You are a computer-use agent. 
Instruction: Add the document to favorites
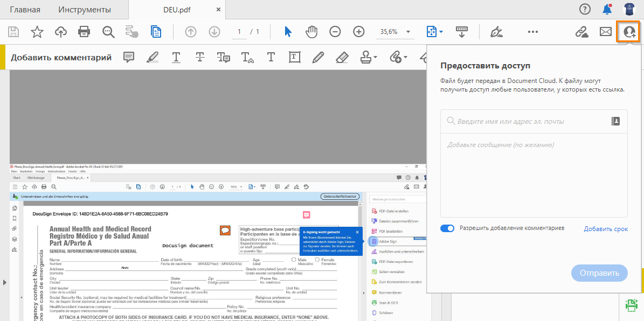click(37, 31)
